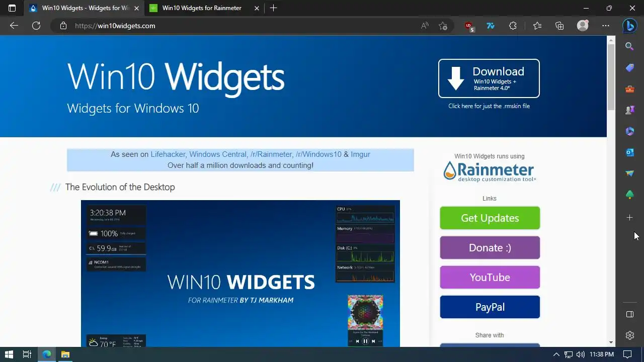The width and height of the screenshot is (644, 362).
Task: Click the scrollbar up arrow
Action: [x=611, y=40]
